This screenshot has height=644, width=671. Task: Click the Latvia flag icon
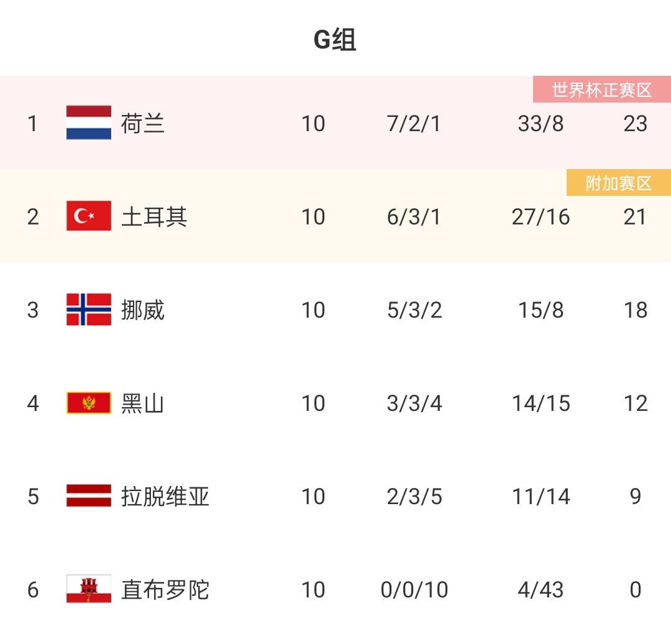coord(89,496)
